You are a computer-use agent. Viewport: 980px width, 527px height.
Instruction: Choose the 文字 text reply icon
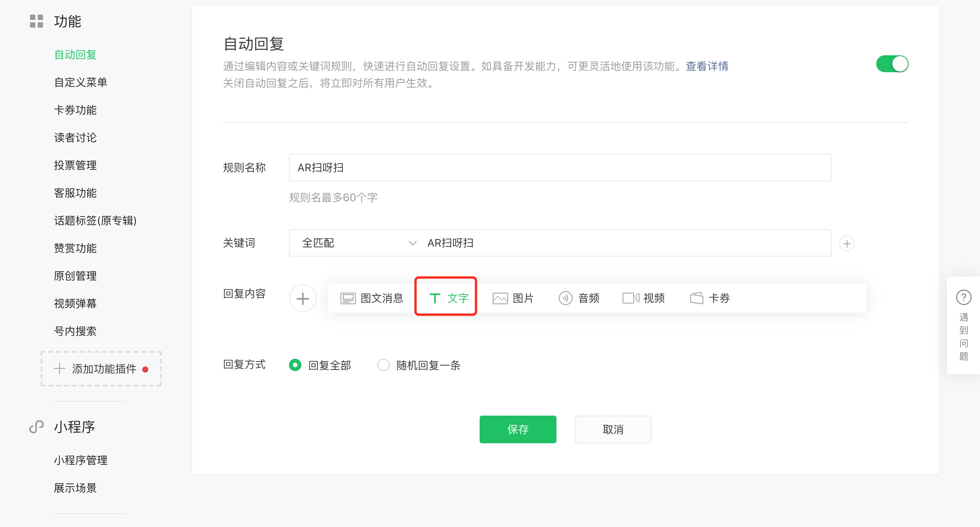coord(435,298)
